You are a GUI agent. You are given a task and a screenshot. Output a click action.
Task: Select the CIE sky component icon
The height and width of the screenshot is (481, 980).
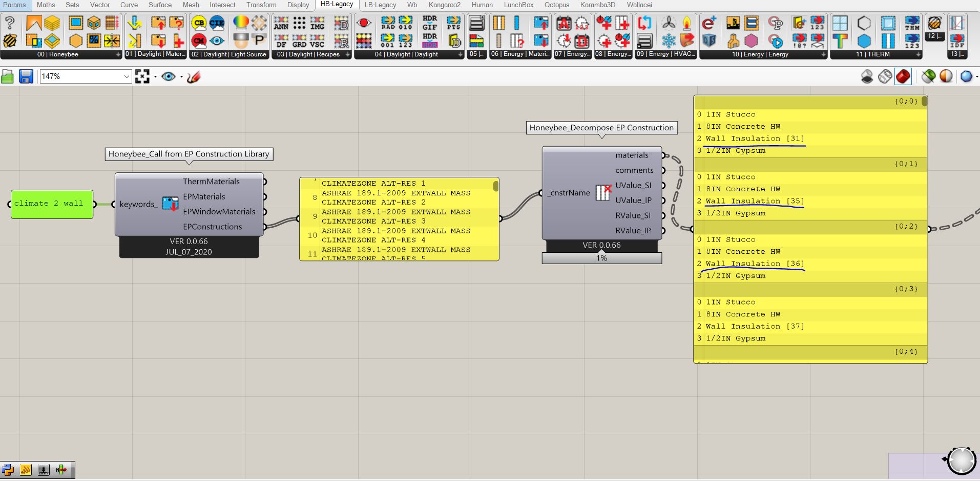217,23
